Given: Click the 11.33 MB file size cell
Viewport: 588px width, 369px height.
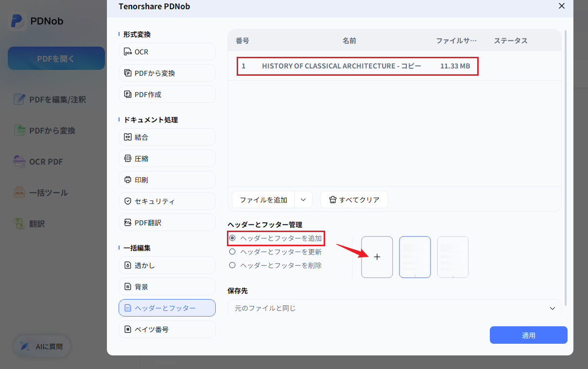Looking at the screenshot, I should coord(455,66).
